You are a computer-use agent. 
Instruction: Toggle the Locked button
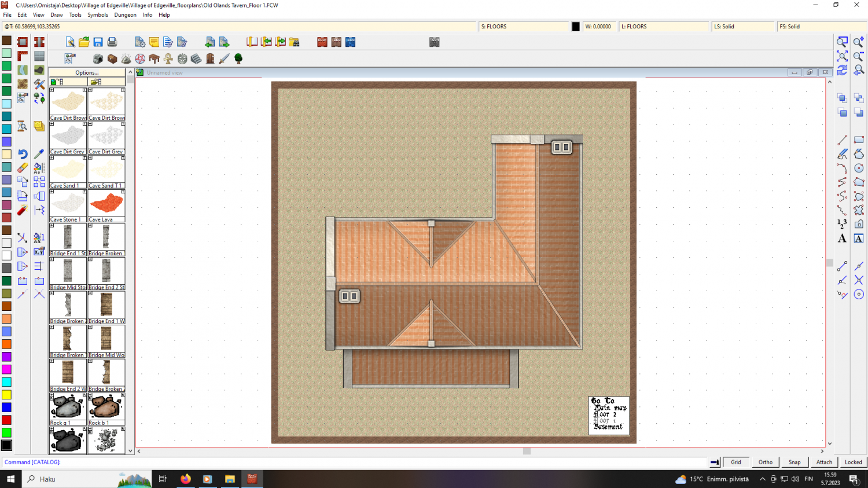click(x=853, y=462)
